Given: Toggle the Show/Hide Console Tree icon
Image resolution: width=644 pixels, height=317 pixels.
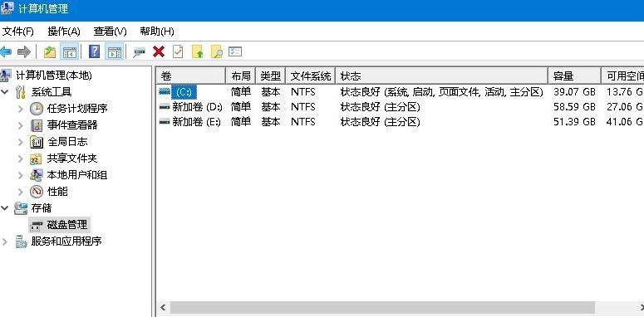Looking at the screenshot, I should point(70,51).
